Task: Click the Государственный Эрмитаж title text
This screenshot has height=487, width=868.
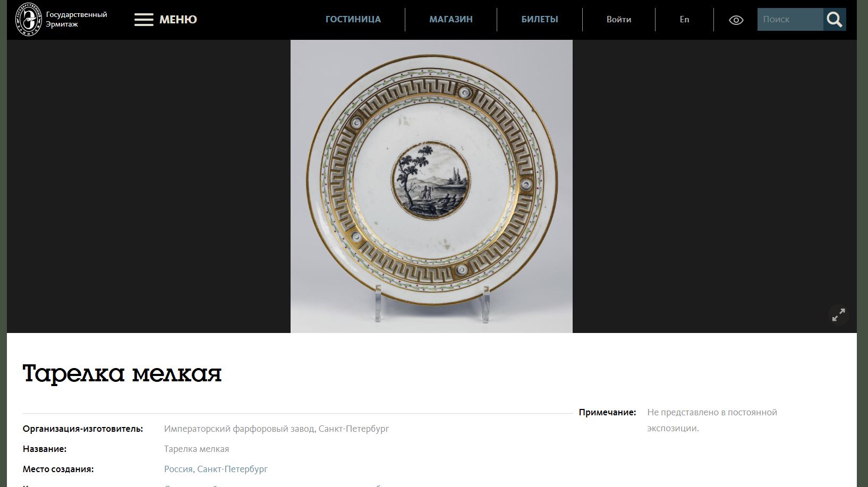Action: tap(76, 19)
